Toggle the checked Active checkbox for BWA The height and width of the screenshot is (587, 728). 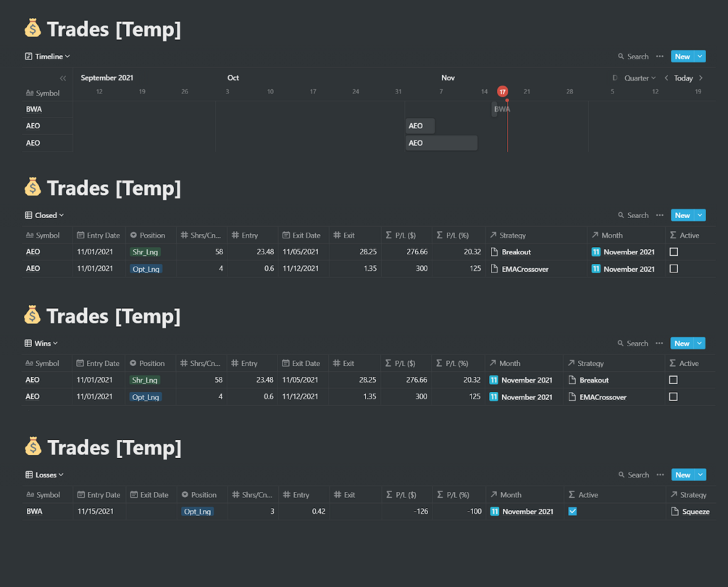[572, 512]
